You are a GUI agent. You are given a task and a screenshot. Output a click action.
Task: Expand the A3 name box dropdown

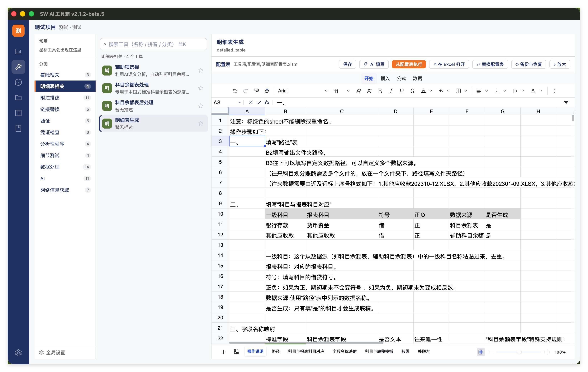(x=239, y=102)
